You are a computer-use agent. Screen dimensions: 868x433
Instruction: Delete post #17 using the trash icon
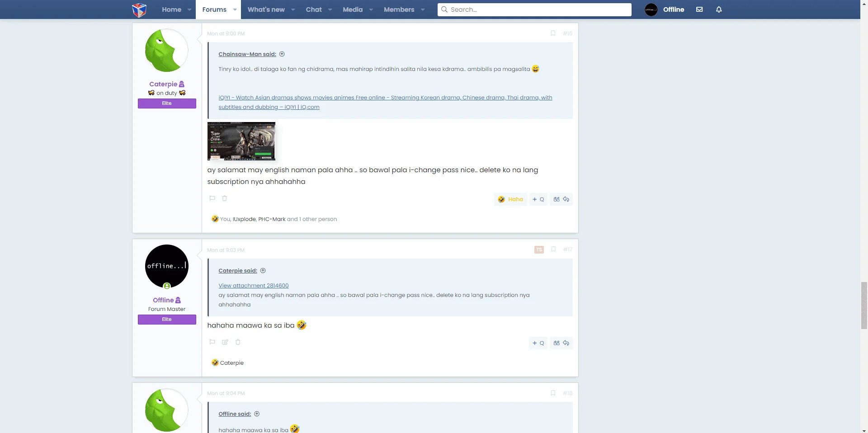238,342
